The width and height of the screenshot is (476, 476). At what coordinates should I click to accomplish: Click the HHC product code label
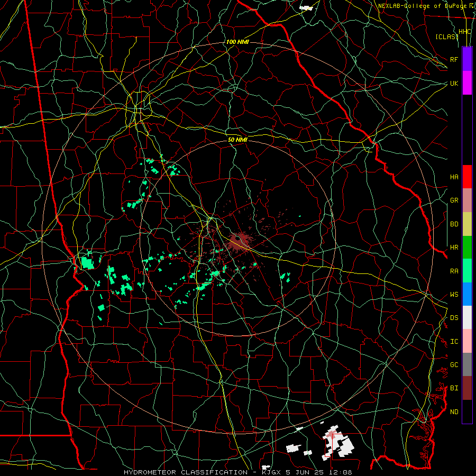(465, 32)
